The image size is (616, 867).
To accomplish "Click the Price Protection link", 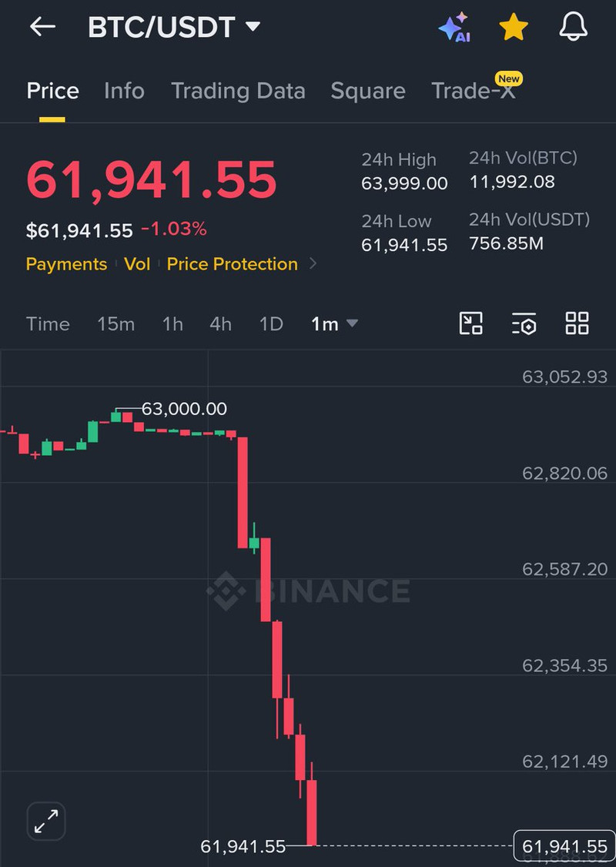I will pyautogui.click(x=233, y=264).
